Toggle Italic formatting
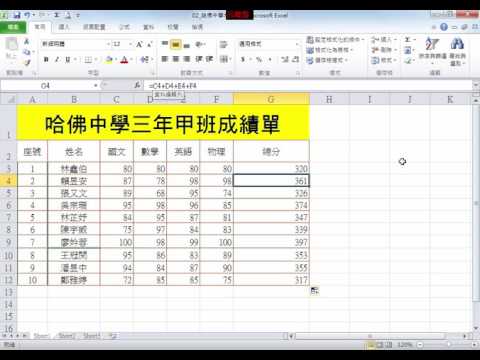 tap(57, 59)
